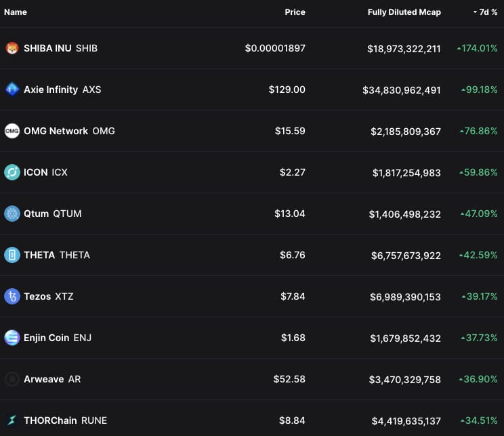Sort table by Fully Diluted Mcap
The image size is (504, 436).
tap(404, 12)
